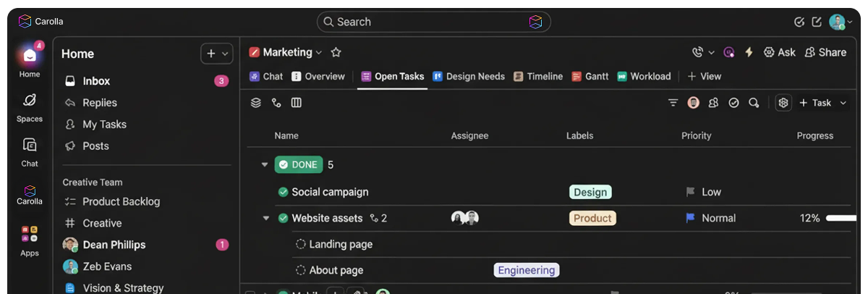
Task: Click the Product label tag
Action: pyautogui.click(x=592, y=218)
